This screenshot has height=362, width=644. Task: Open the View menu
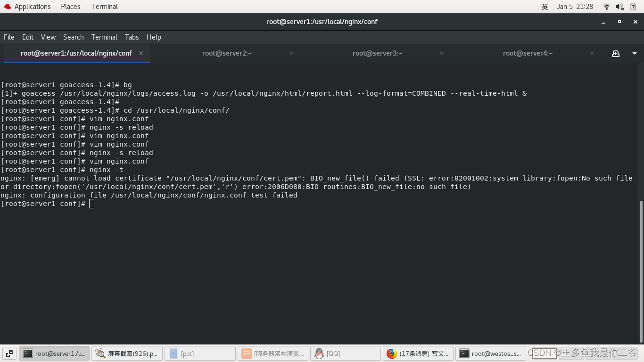[48, 37]
